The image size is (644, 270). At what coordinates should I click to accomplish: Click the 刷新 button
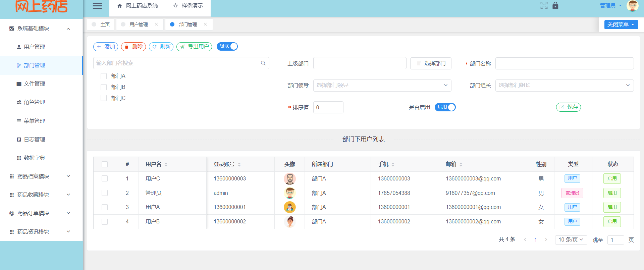pyautogui.click(x=161, y=47)
